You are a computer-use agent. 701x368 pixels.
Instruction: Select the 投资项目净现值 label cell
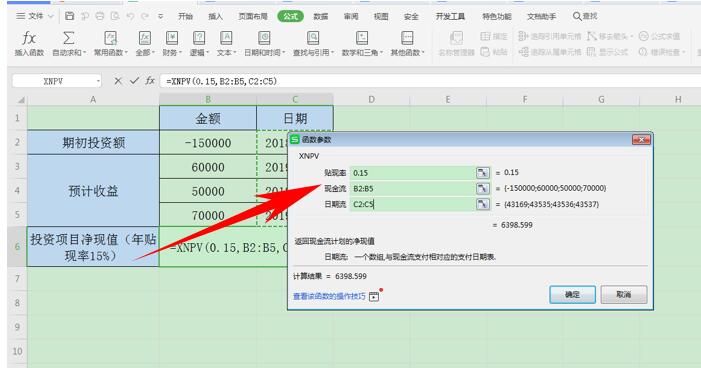pos(93,247)
